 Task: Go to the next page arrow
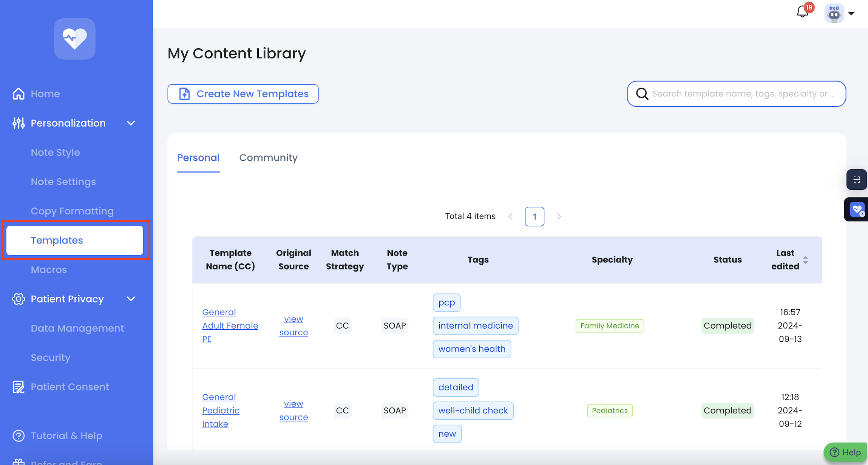[559, 217]
